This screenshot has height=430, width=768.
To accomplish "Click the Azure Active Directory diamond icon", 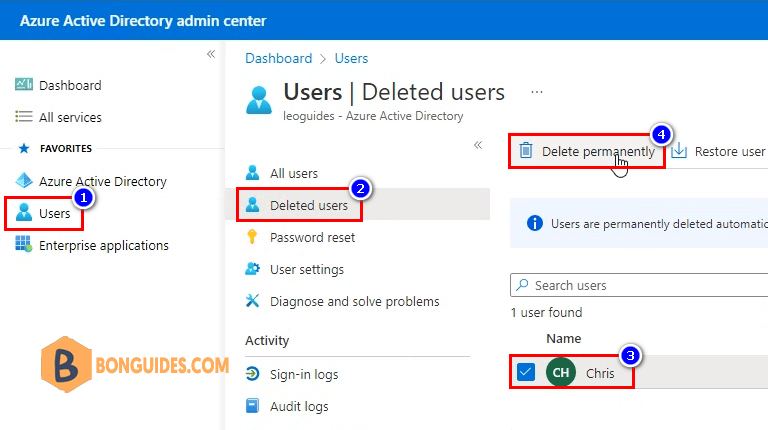I will (x=24, y=181).
